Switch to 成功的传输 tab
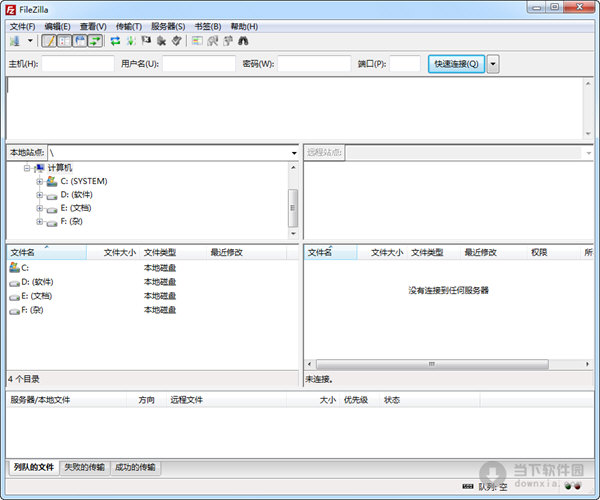This screenshot has height=500, width=600. pos(135,467)
